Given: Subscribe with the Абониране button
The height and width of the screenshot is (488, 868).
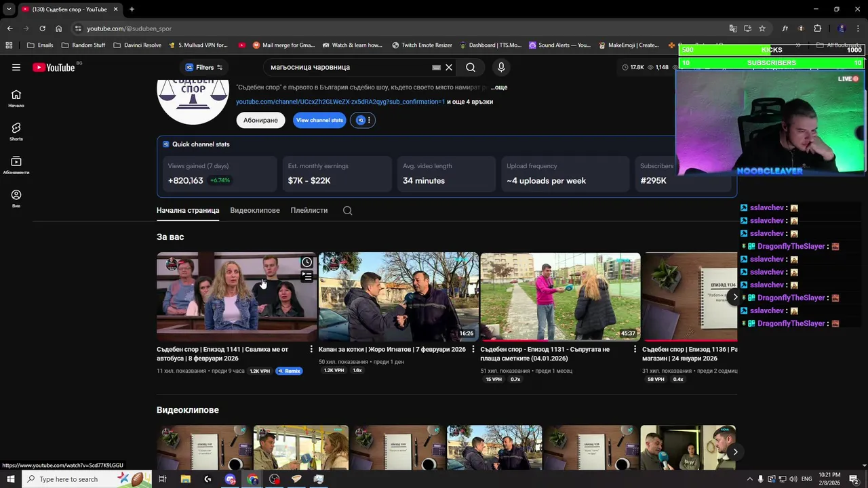Looking at the screenshot, I should [260, 120].
